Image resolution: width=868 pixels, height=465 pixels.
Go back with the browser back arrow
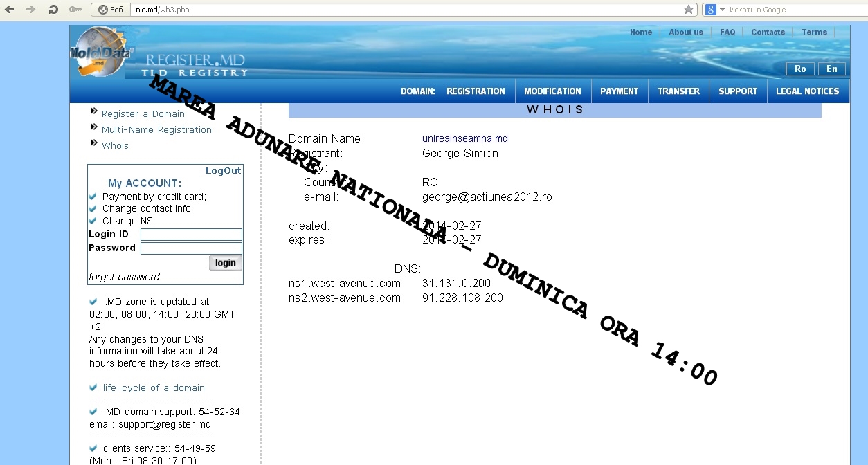10,10
